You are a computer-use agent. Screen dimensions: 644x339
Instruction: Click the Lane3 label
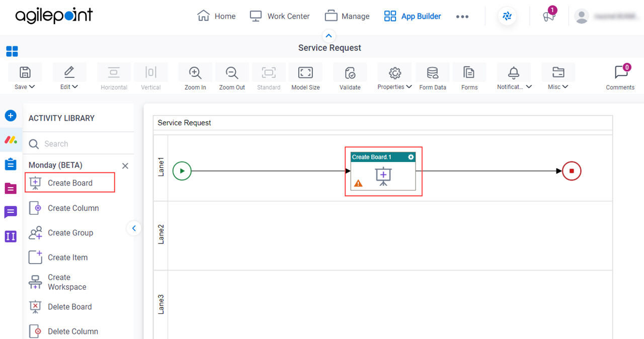[161, 304]
